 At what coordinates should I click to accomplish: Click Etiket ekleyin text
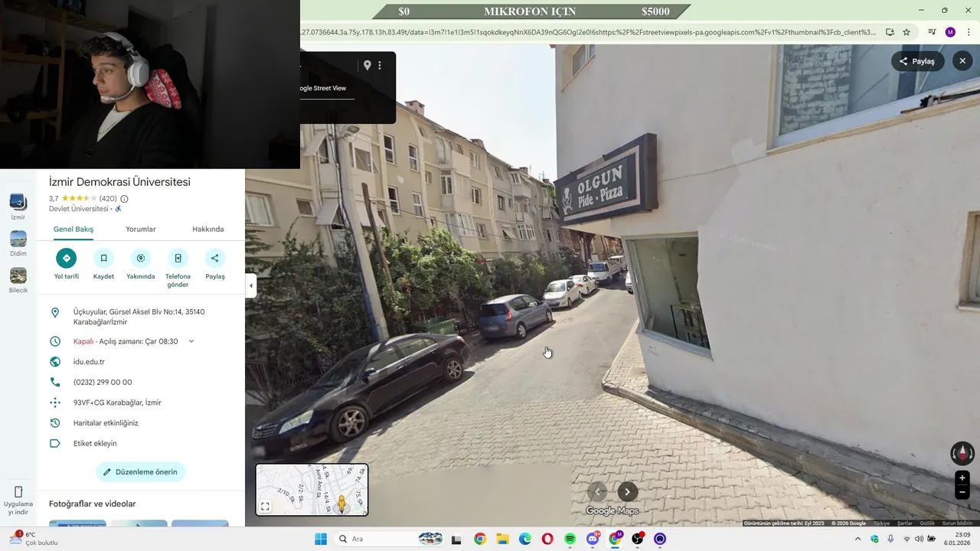(95, 443)
